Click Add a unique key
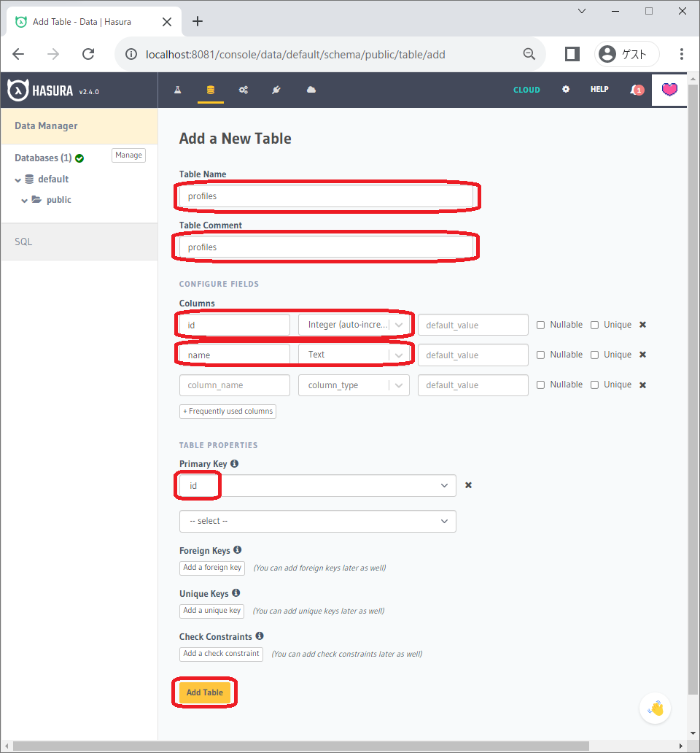 coord(211,611)
